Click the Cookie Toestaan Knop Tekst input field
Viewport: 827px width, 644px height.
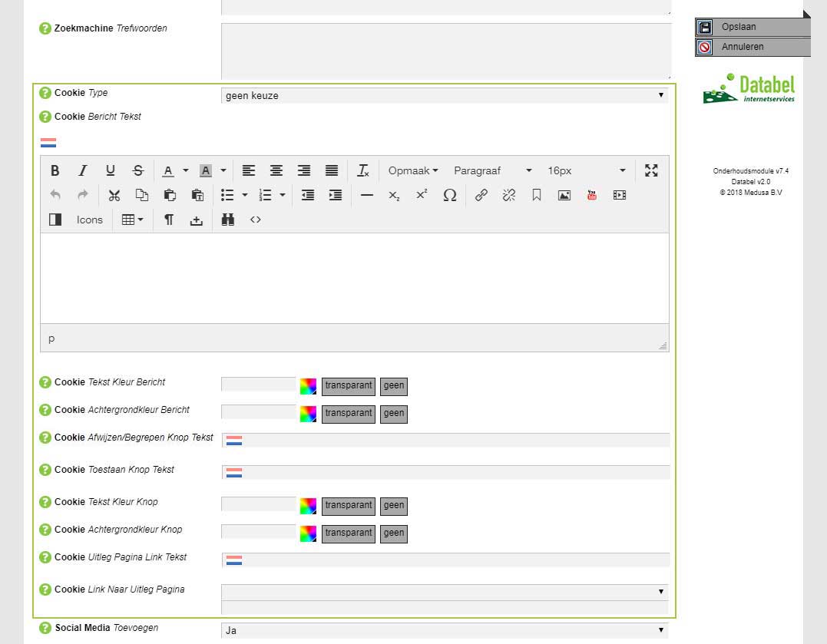455,472
